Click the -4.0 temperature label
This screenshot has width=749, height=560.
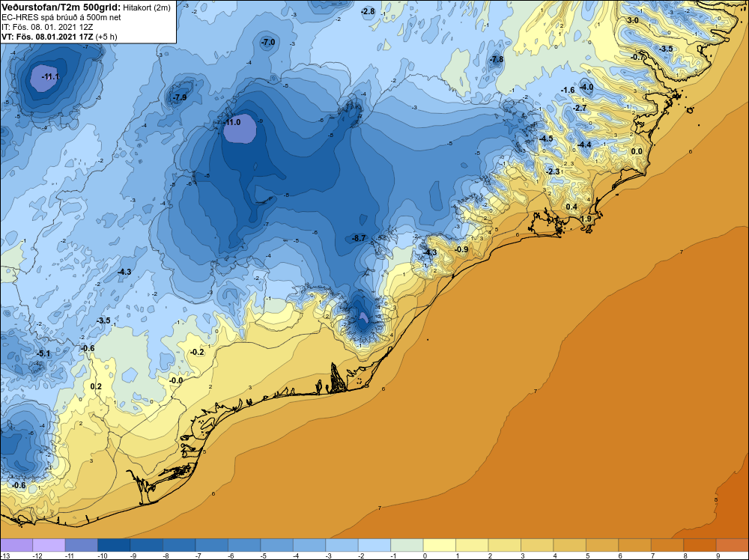pyautogui.click(x=586, y=87)
